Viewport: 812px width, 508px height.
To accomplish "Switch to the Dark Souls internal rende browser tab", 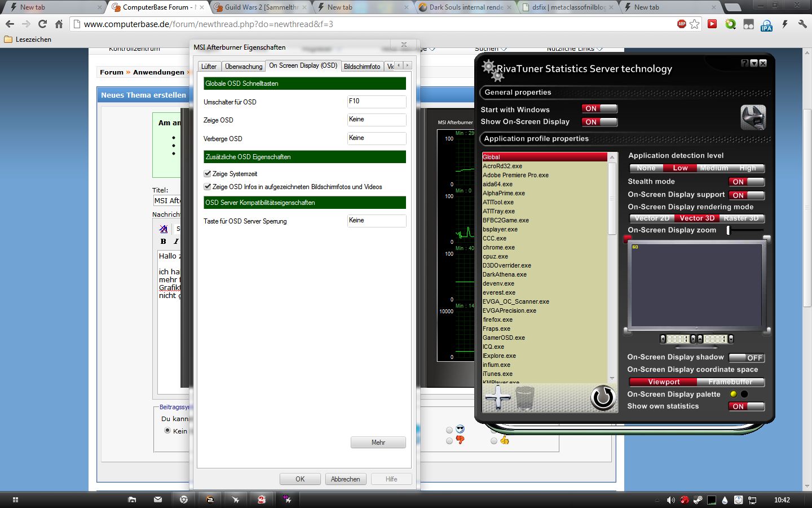I will (466, 7).
